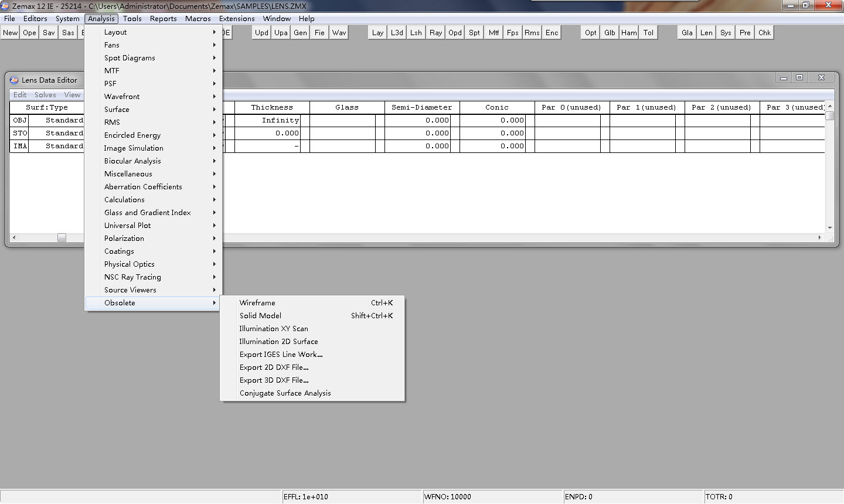The image size is (844, 504).
Task: Open the Editors menu
Action: point(35,19)
